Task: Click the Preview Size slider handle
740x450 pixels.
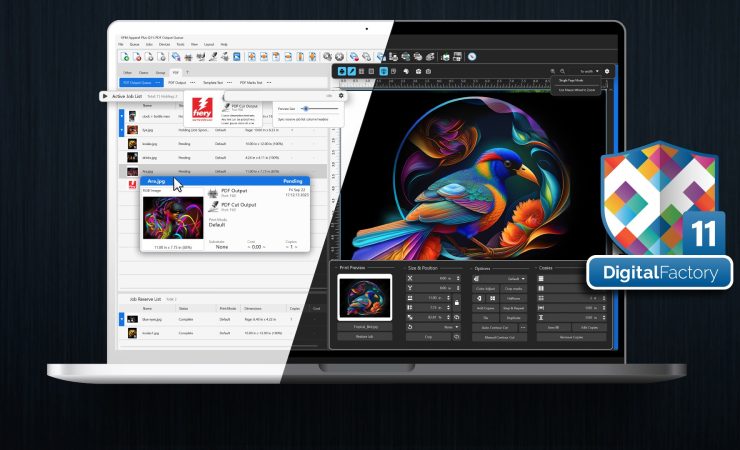Action: pos(306,109)
